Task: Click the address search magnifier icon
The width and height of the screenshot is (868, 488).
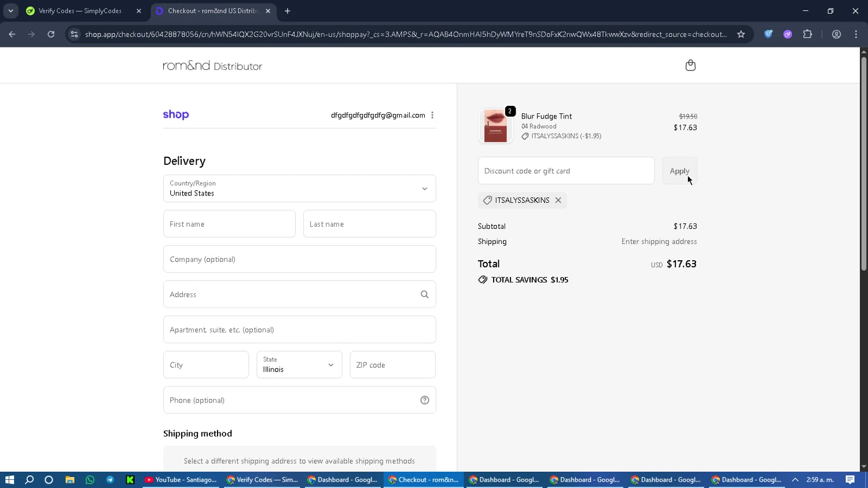Action: pyautogui.click(x=425, y=294)
